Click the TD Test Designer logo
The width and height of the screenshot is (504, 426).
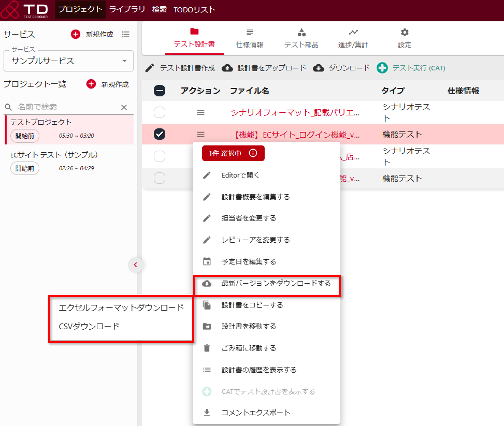[24, 10]
